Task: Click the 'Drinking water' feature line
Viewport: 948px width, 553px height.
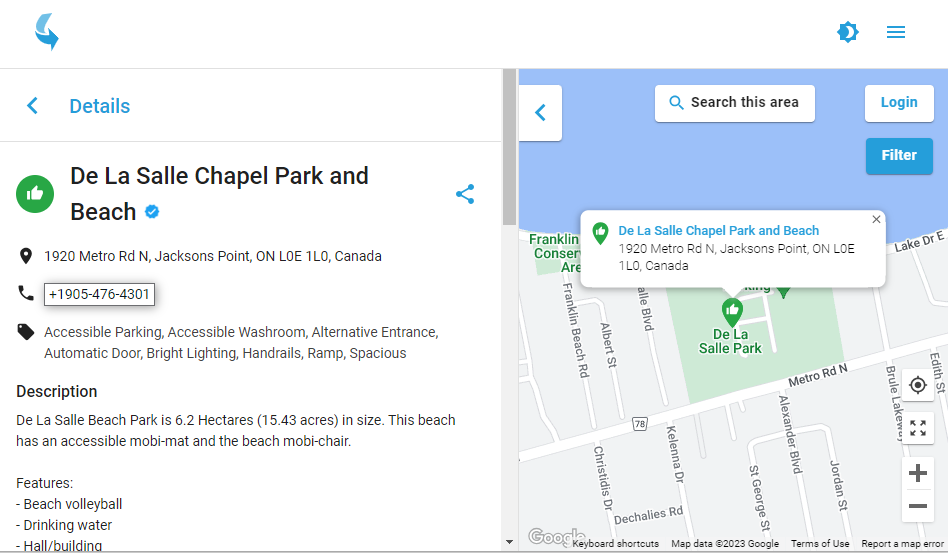Action: coord(64,525)
